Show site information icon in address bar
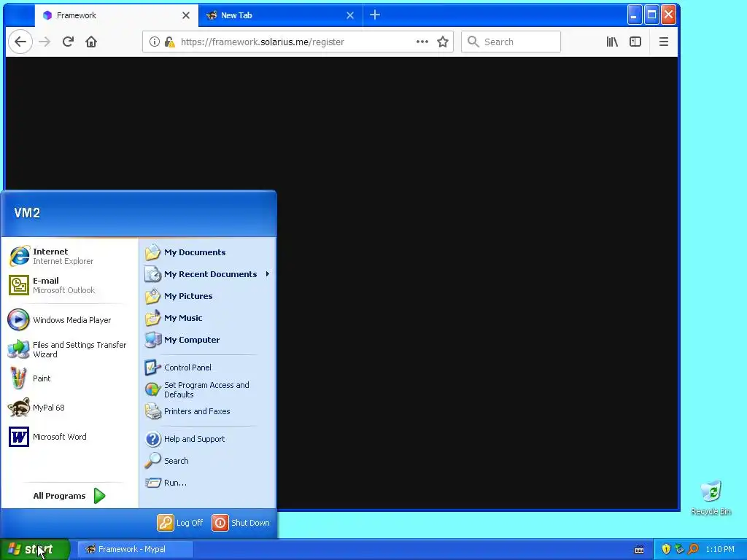This screenshot has width=747, height=560. coord(155,42)
